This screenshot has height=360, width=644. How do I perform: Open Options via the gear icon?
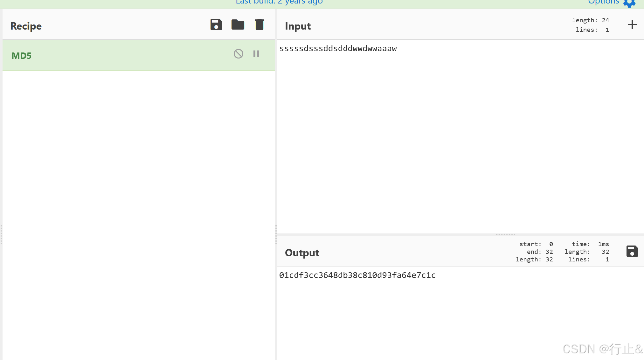(x=629, y=3)
